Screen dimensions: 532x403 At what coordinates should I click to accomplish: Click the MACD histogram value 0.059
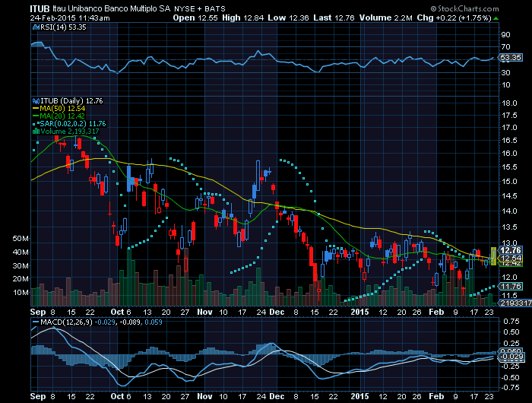(x=154, y=322)
